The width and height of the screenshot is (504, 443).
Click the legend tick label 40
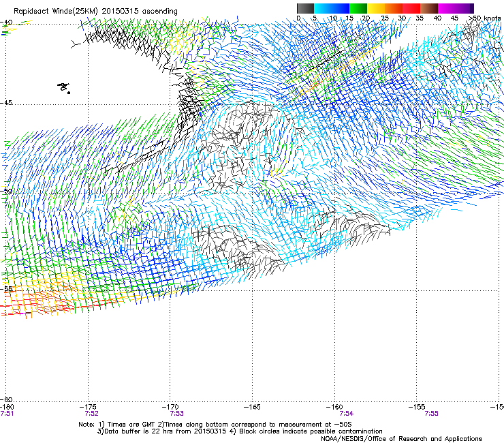point(437,18)
